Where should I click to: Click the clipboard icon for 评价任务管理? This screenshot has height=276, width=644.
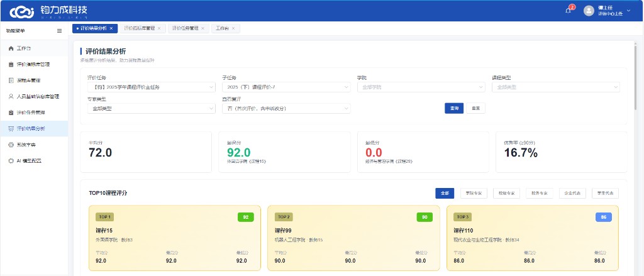coord(11,113)
